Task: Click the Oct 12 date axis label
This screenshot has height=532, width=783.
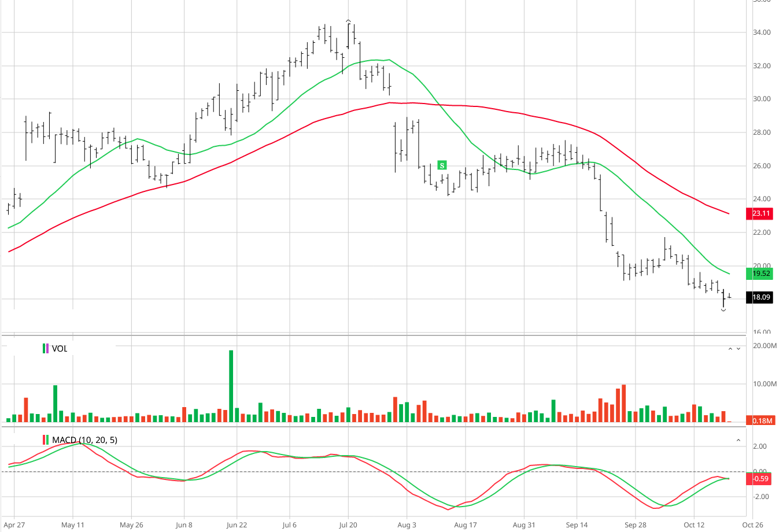Action: click(x=694, y=525)
